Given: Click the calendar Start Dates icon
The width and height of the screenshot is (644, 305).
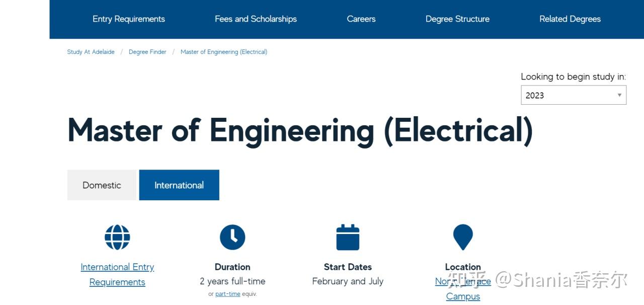Looking at the screenshot, I should click(348, 238).
